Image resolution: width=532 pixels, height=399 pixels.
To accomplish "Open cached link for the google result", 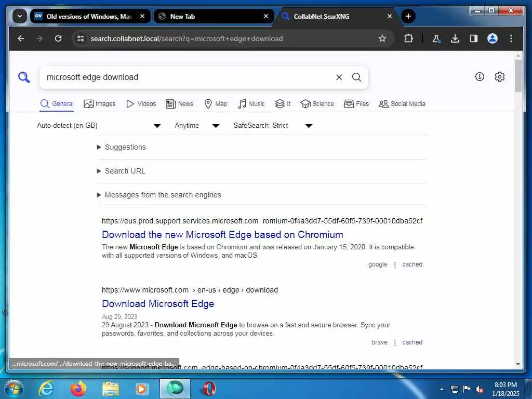I will 412,264.
